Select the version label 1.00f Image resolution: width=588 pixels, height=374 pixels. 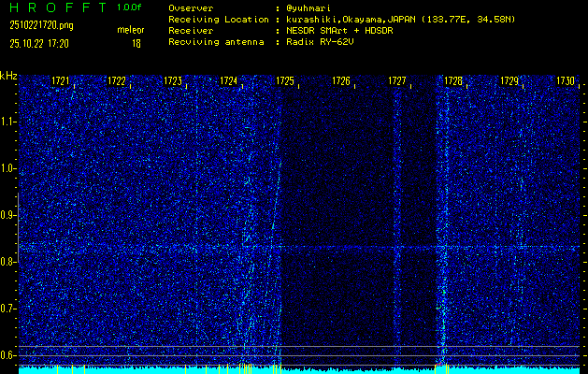tap(129, 7)
